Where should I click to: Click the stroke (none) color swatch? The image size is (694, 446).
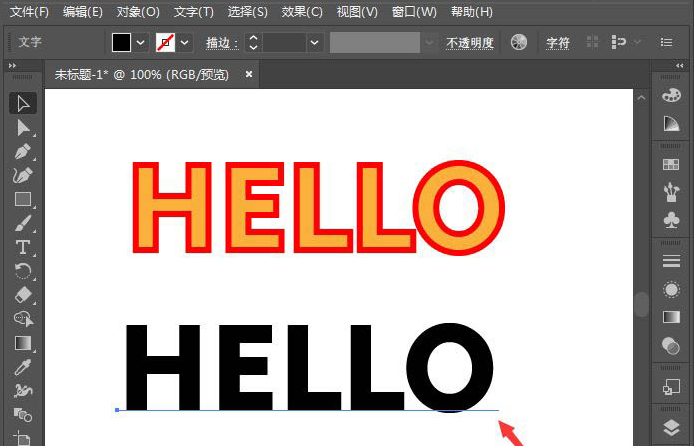click(165, 42)
